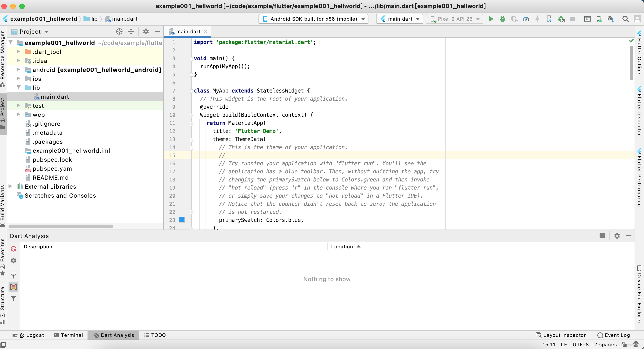Collapse all in Project panel icon
Viewport: 644px width, 349px height.
coord(131,31)
